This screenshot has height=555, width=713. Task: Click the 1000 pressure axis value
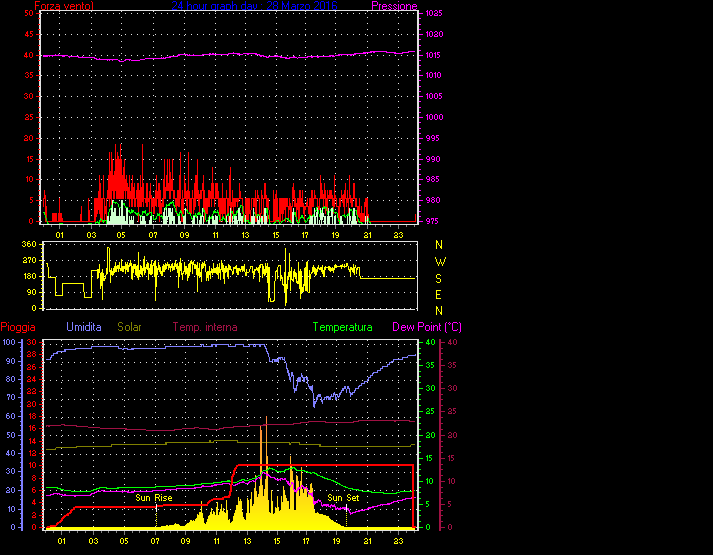pos(434,117)
